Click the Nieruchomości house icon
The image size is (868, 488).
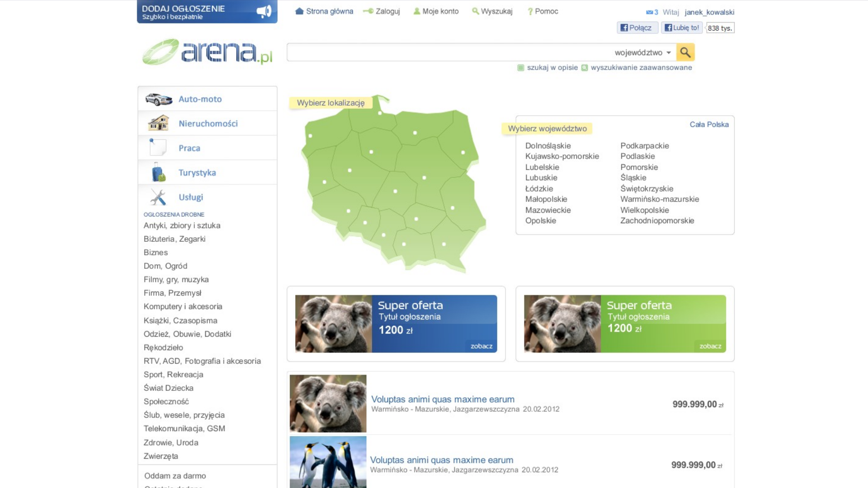coord(158,123)
